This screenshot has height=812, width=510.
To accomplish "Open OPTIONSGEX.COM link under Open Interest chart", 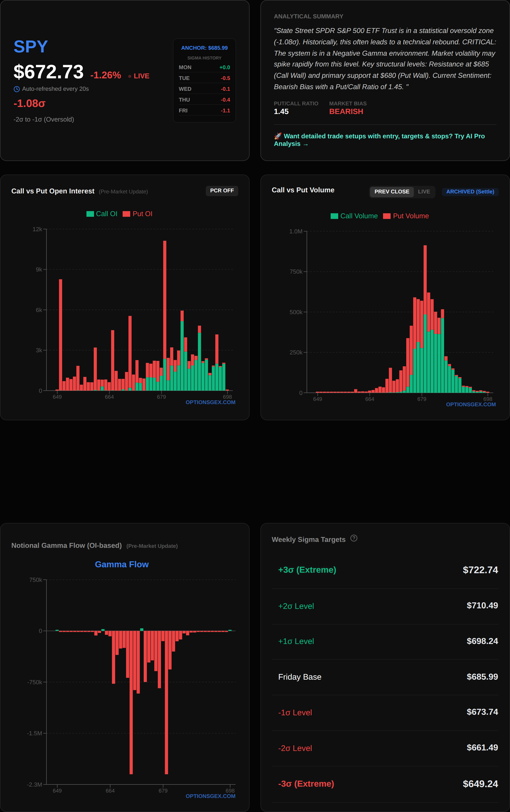I will [210, 402].
